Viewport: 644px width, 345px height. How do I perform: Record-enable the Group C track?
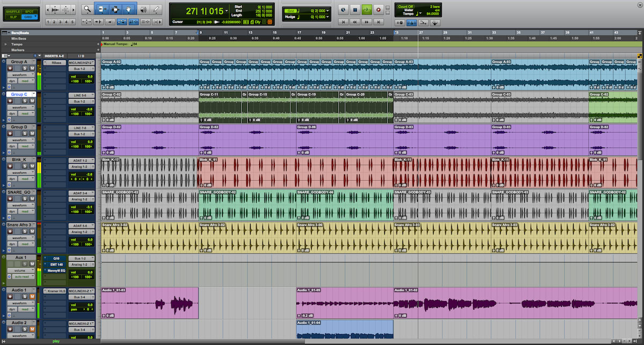pos(11,101)
